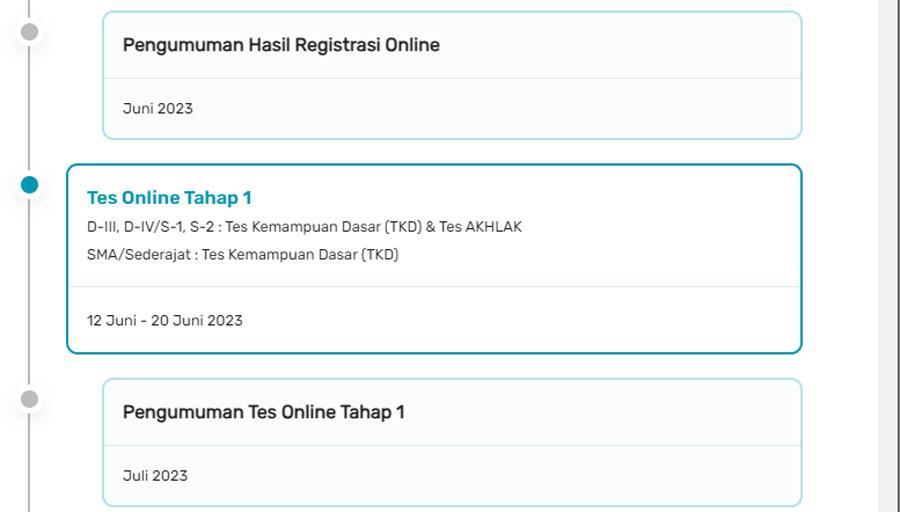Click the blank area right of the Juni 2023 date
900x512 pixels.
pos(500,108)
